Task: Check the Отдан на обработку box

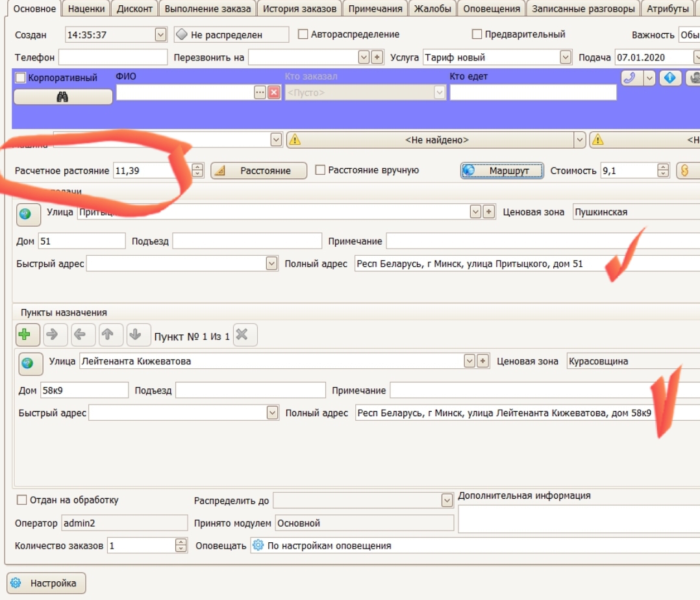Action: [x=21, y=500]
